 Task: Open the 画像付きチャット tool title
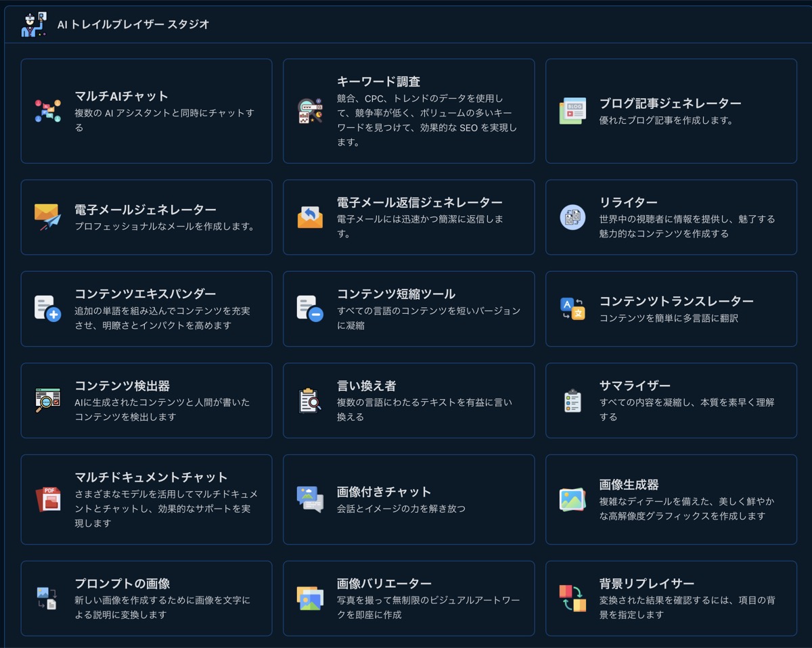click(x=384, y=492)
